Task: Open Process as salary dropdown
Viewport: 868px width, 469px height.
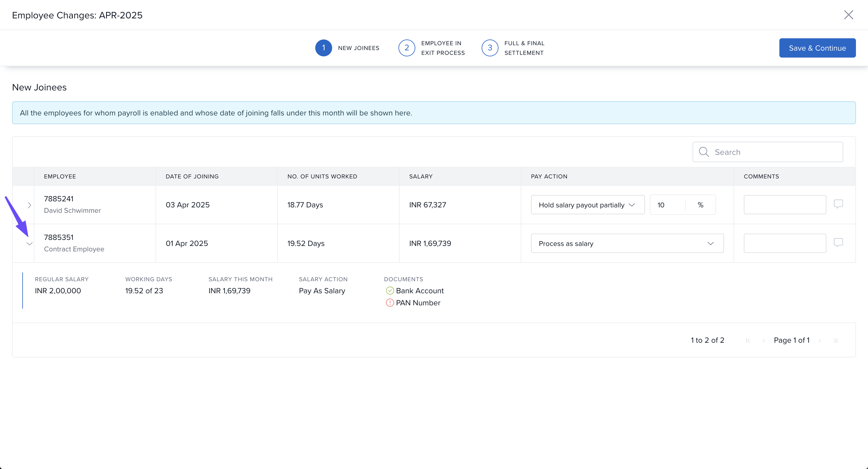Action: [x=627, y=243]
